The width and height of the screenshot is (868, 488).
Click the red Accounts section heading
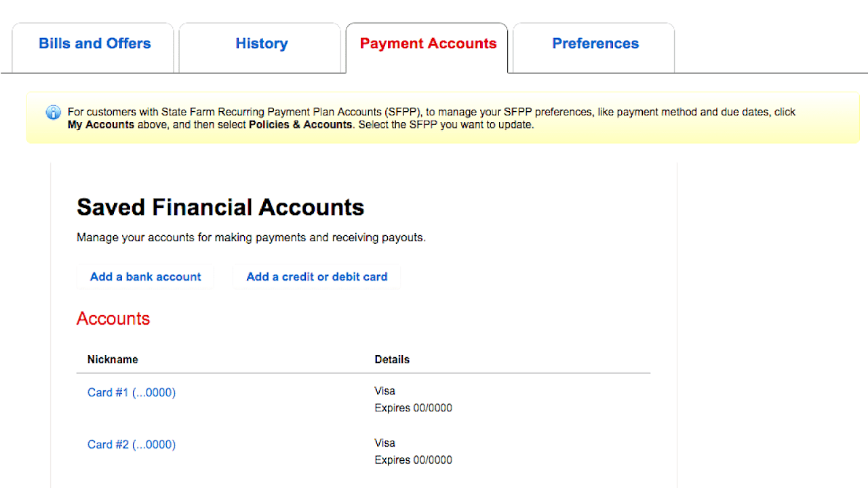113,319
